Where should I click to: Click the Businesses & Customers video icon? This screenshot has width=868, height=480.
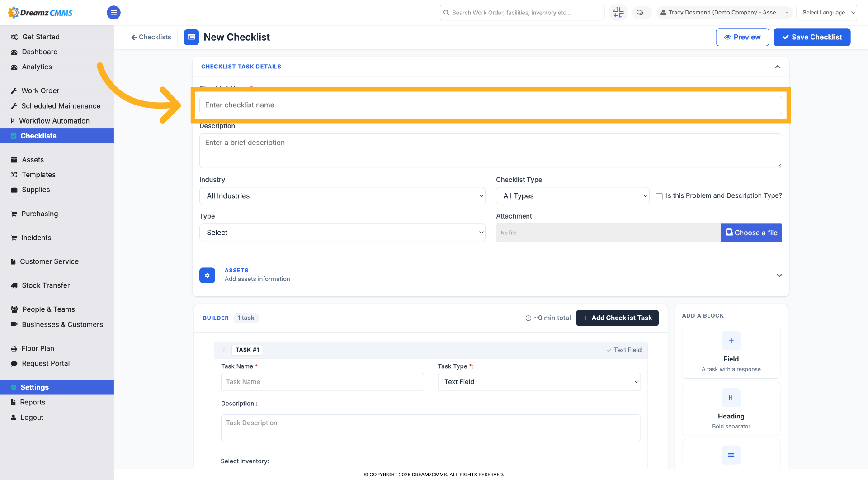(14, 324)
